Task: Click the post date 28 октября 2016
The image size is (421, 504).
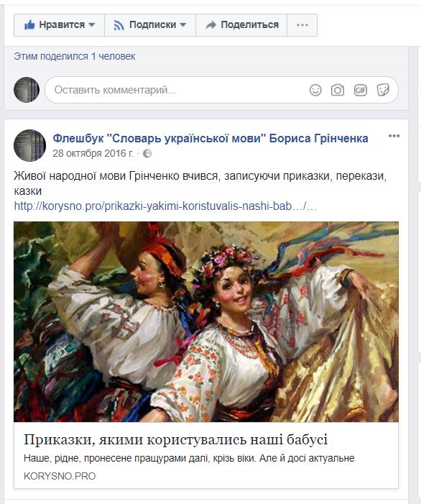Action: 93,153
